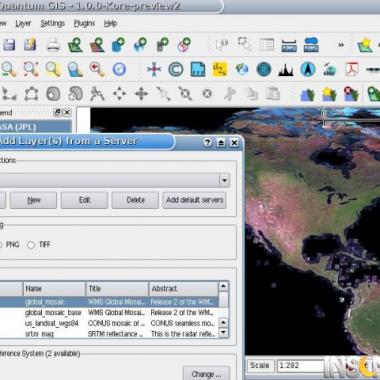Refresh the map with round blue icon
The image size is (380, 380).
coord(119,69)
